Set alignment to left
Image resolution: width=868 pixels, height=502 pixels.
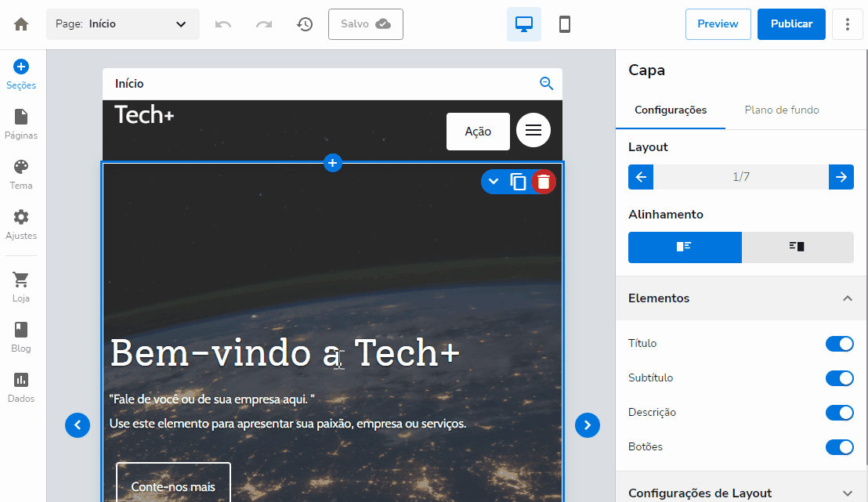point(685,247)
